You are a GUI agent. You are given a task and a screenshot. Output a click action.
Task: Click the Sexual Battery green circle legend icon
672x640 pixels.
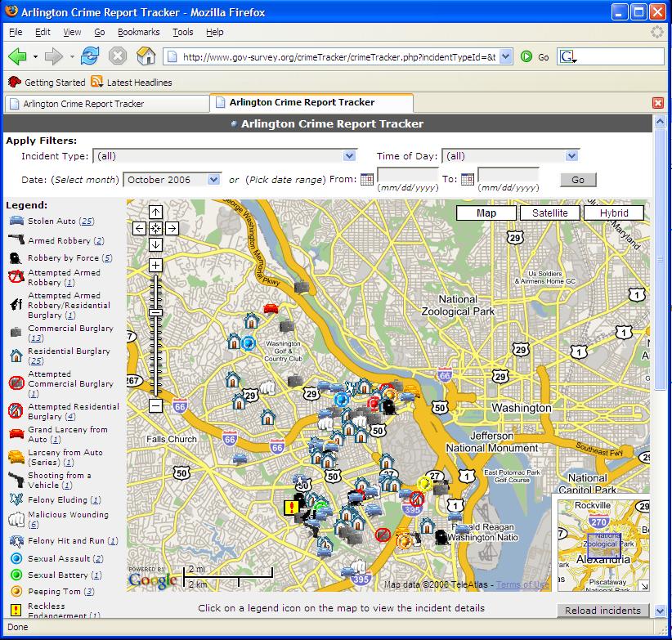[16, 575]
